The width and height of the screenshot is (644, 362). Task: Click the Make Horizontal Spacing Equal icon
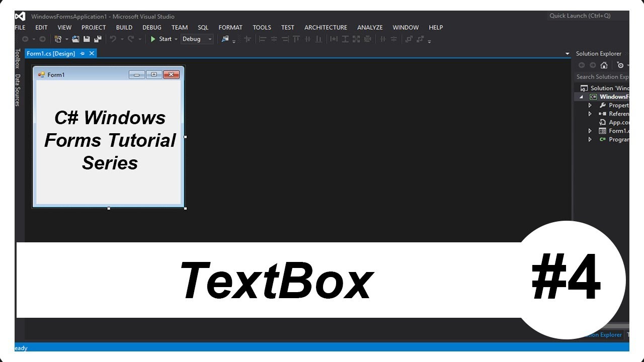383,39
